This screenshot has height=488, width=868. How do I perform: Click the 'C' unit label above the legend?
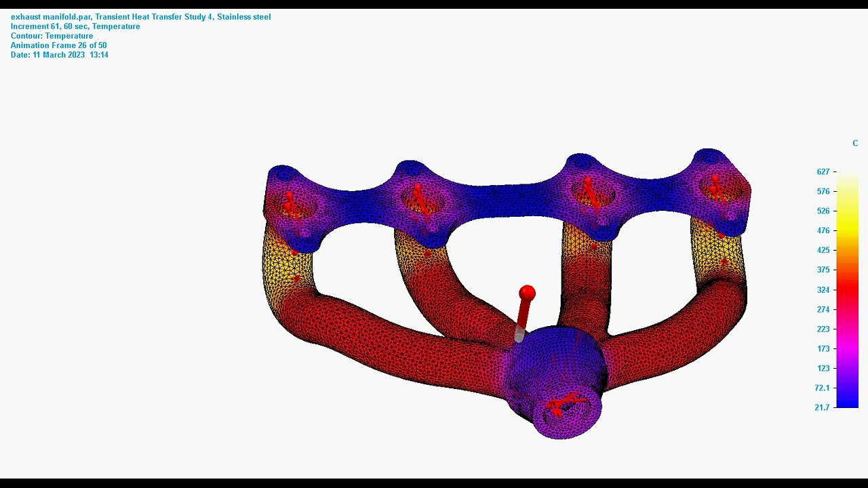[855, 143]
